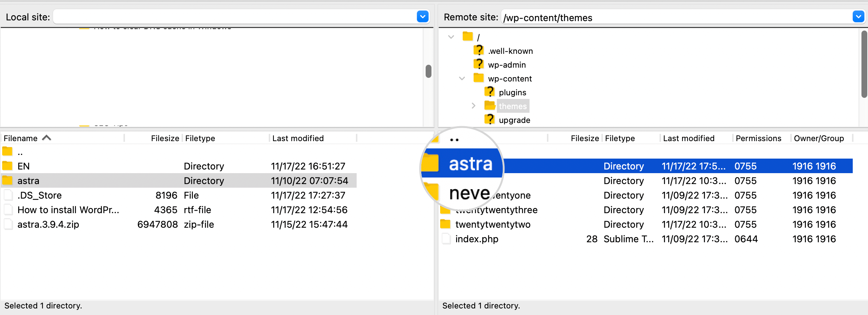Click the unknown-folder icon beside wp-admin
Image resolution: width=868 pixels, height=315 pixels.
479,64
